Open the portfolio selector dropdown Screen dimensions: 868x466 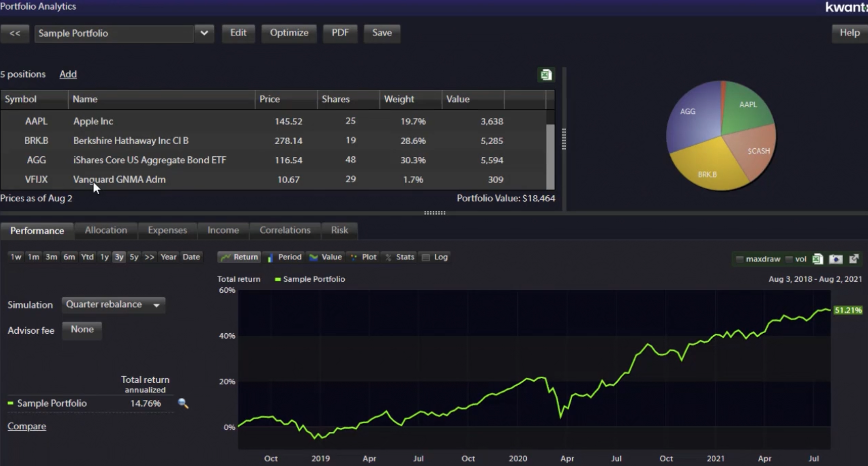click(x=204, y=33)
